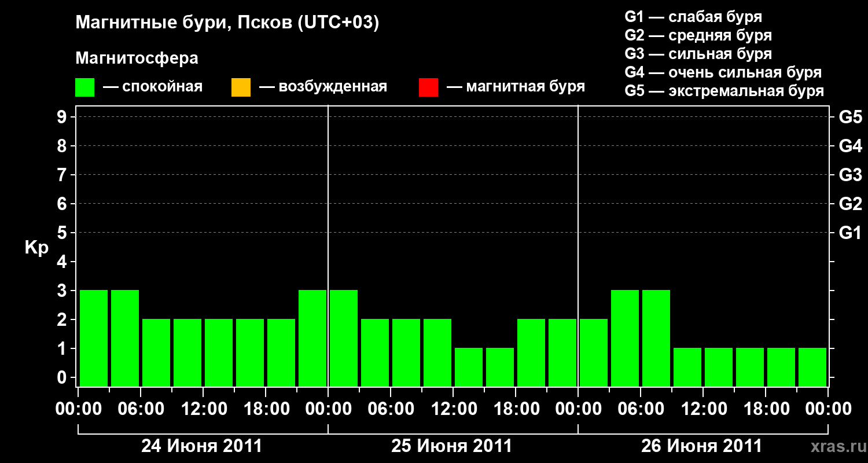Image resolution: width=868 pixels, height=463 pixels.
Task: Click the 'Kp' axis label
Action: [x=36, y=248]
